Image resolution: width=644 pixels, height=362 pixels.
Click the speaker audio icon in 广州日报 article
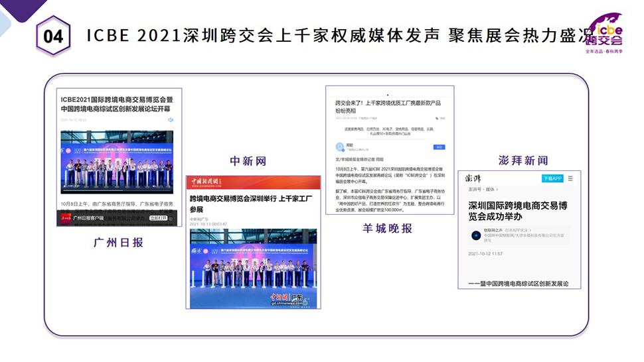171,120
